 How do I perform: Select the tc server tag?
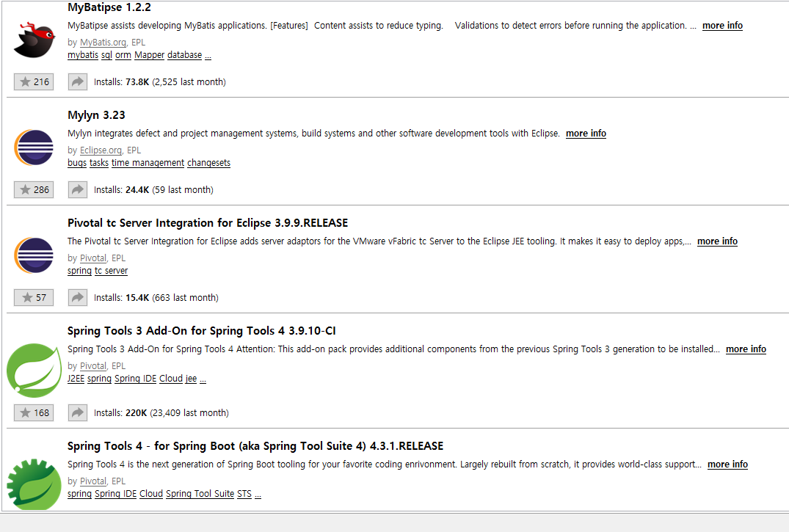click(112, 270)
